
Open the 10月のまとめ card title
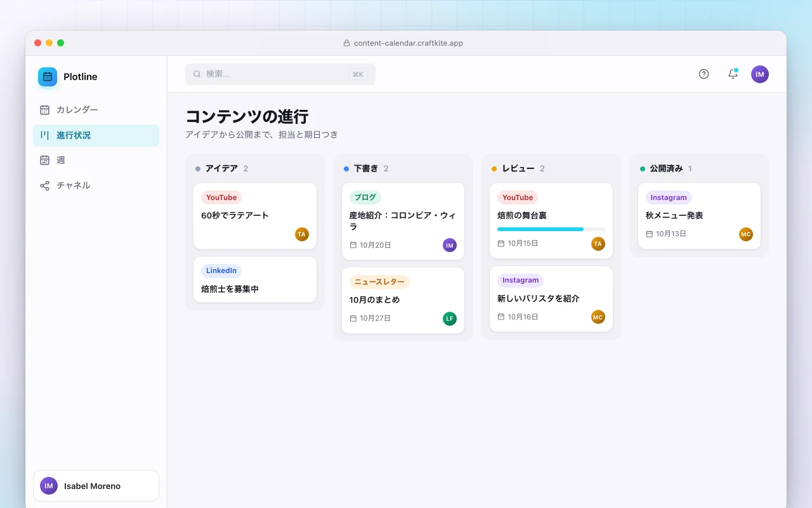pyautogui.click(x=375, y=300)
